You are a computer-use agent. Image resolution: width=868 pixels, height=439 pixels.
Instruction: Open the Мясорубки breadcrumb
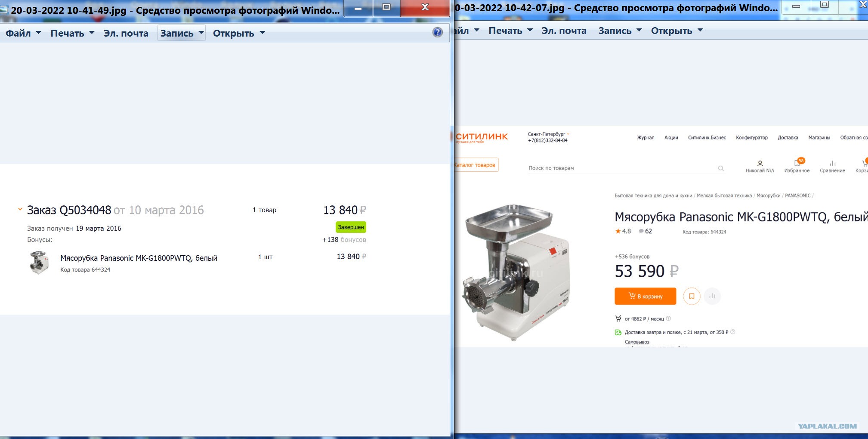(768, 196)
